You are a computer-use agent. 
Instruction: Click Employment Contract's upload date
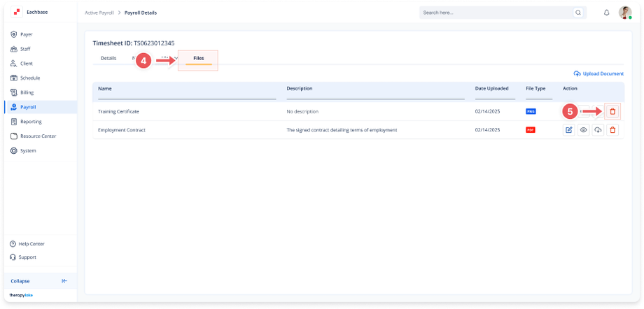pos(487,130)
